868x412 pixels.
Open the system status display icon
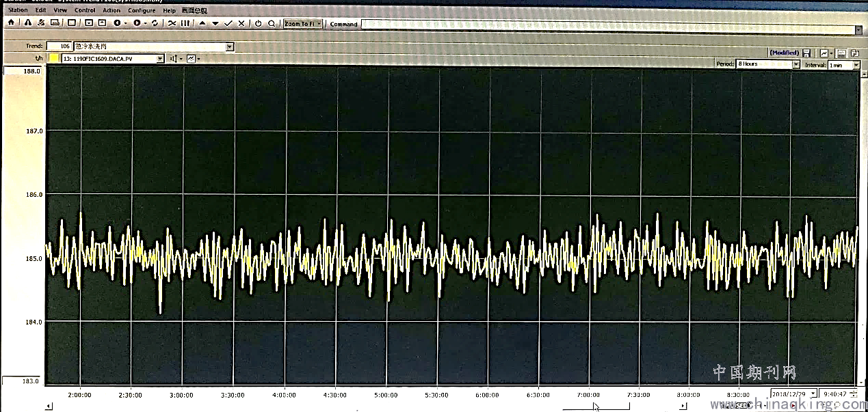tap(54, 23)
